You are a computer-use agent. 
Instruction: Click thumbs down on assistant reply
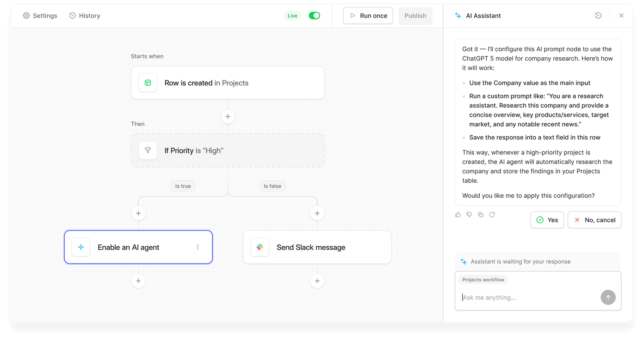[x=469, y=215]
